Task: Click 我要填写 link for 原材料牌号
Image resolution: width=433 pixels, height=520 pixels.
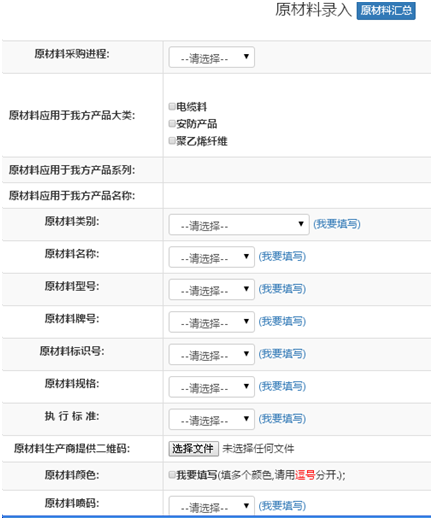Action: click(282, 321)
